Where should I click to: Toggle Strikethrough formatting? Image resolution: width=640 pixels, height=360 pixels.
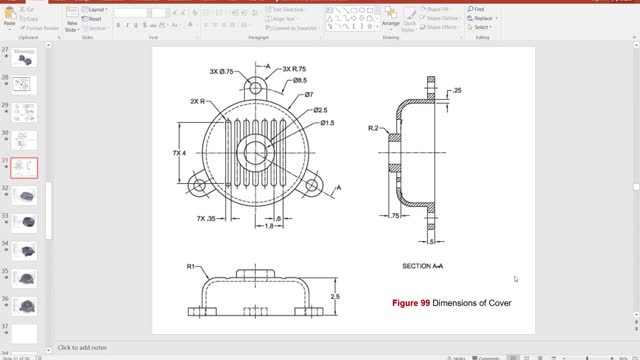(x=153, y=25)
